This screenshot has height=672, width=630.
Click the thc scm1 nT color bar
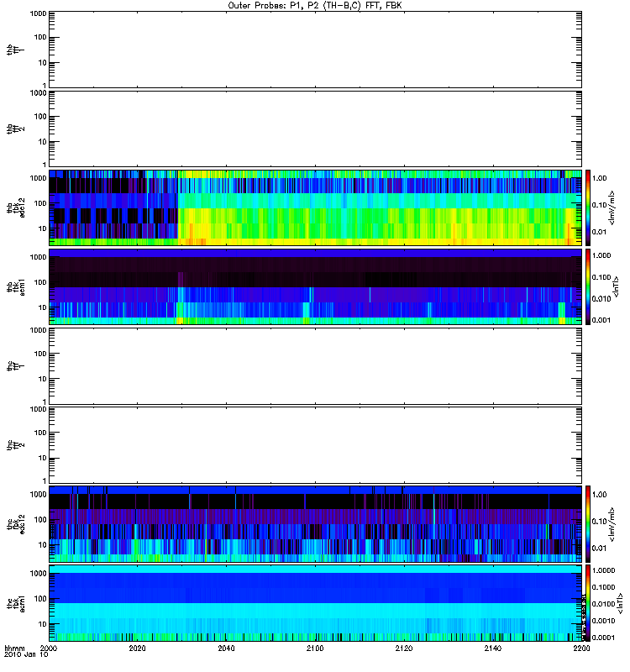coord(588,603)
